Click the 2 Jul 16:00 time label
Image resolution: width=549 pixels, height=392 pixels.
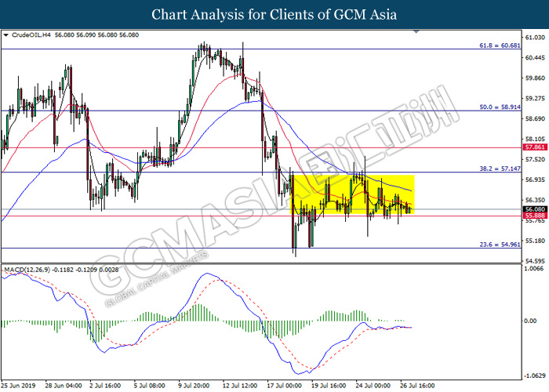pyautogui.click(x=105, y=386)
